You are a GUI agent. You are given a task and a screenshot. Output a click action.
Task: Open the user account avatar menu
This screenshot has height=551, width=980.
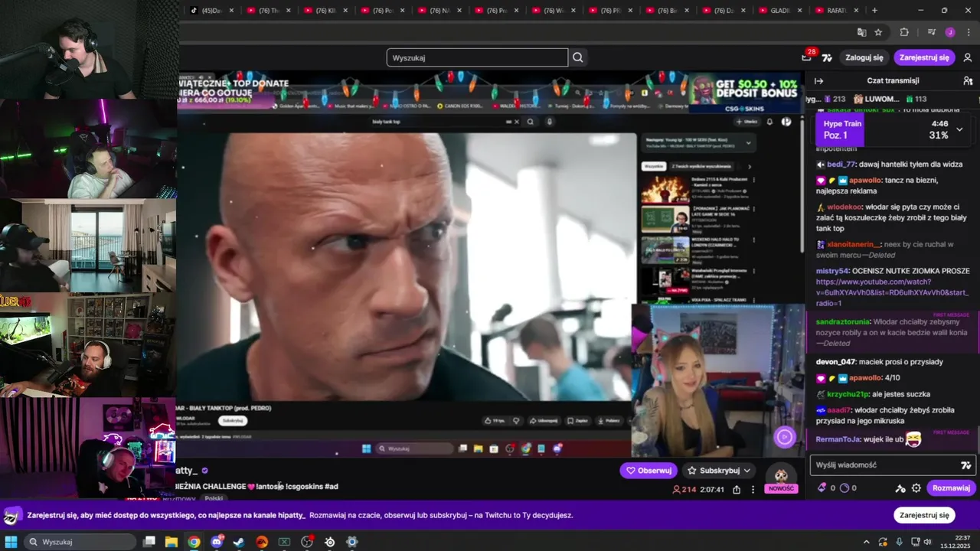click(968, 57)
